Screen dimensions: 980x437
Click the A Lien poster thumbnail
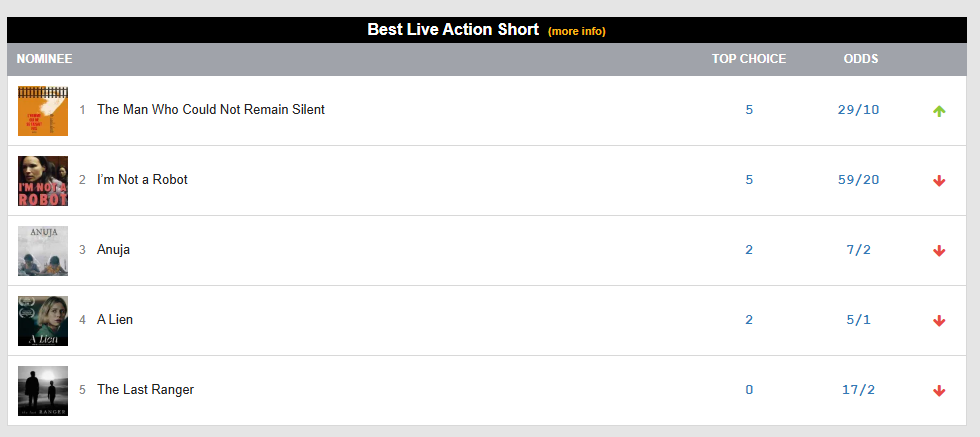tap(43, 320)
